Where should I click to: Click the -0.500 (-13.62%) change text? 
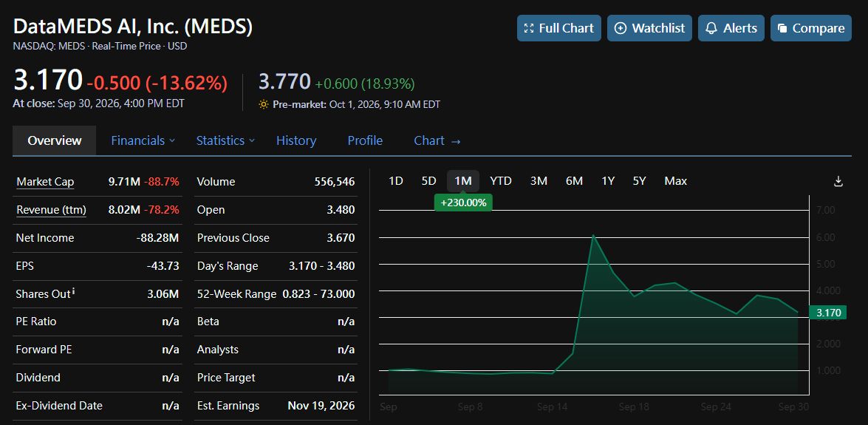[157, 83]
